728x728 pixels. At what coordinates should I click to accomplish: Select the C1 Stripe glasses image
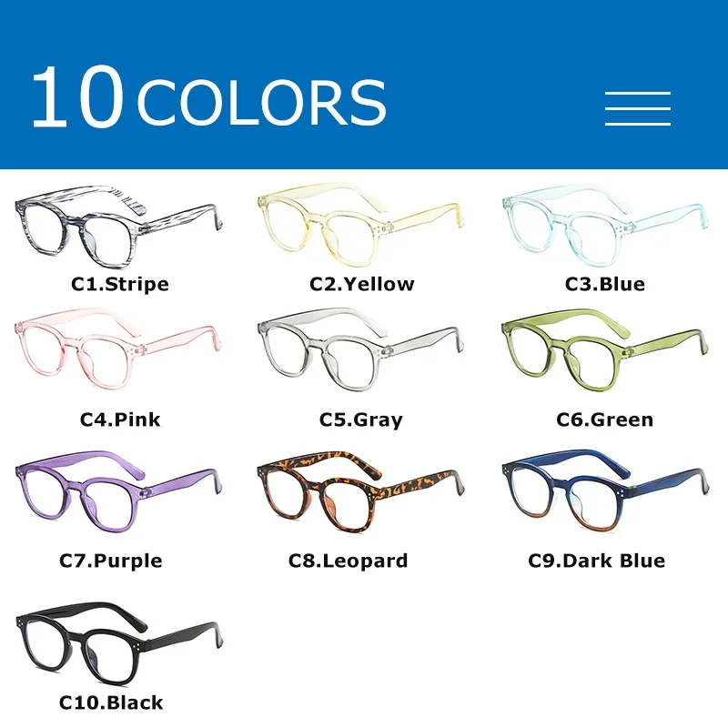coord(119,227)
